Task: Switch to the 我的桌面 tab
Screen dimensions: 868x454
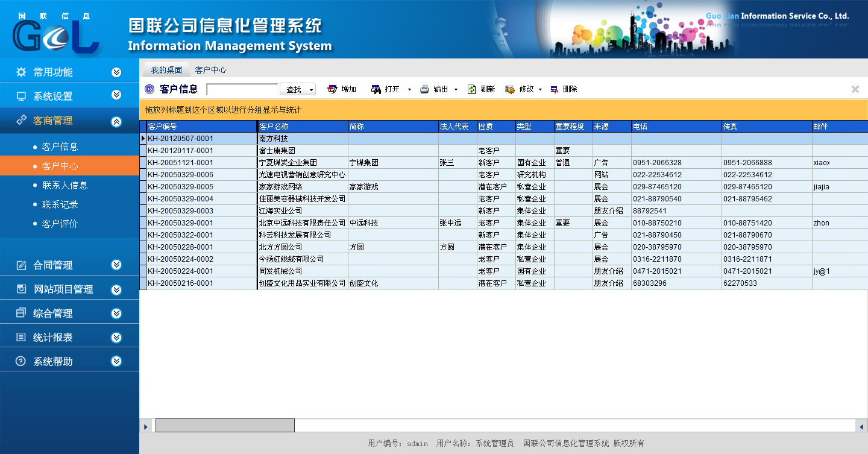Action: 166,70
